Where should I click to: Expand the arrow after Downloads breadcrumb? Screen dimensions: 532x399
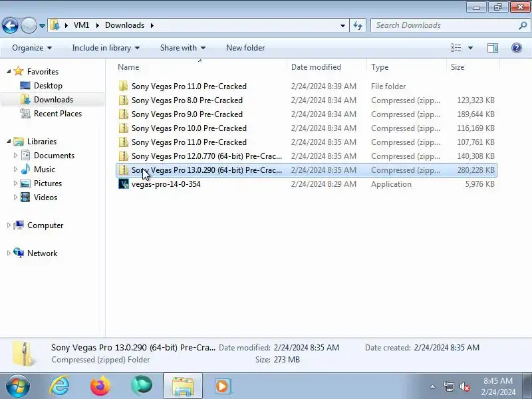[x=152, y=25]
